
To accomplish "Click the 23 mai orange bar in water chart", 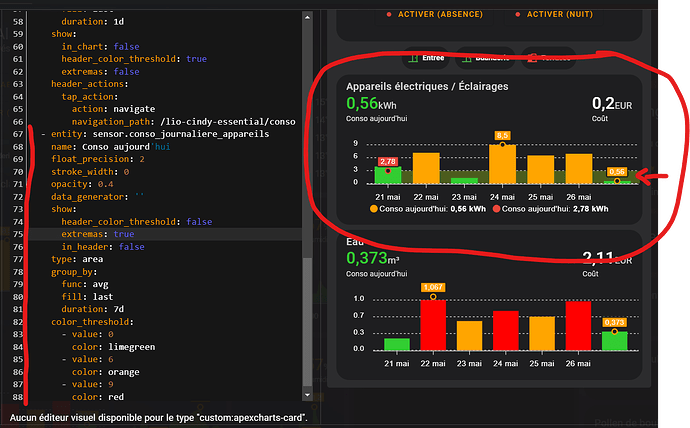I will click(x=469, y=336).
